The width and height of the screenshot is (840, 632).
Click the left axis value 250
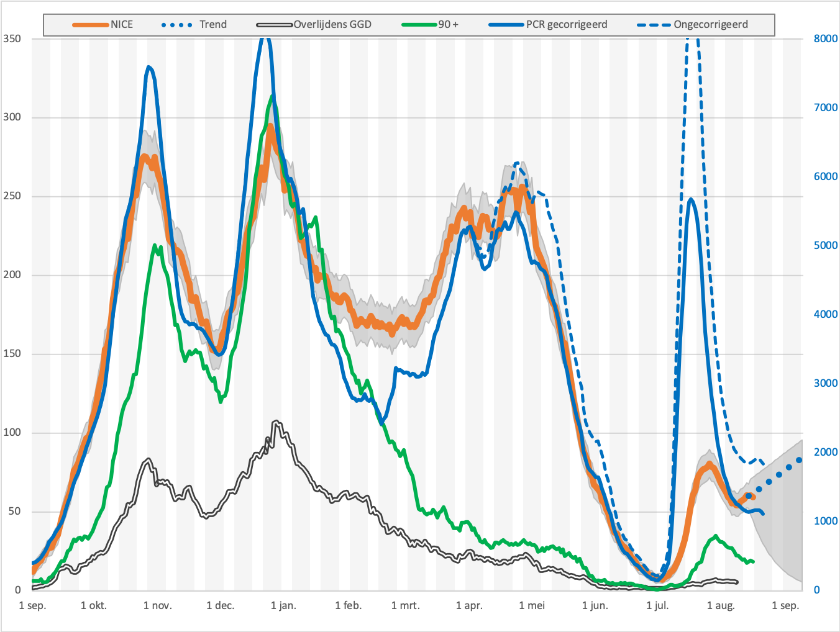(x=12, y=196)
